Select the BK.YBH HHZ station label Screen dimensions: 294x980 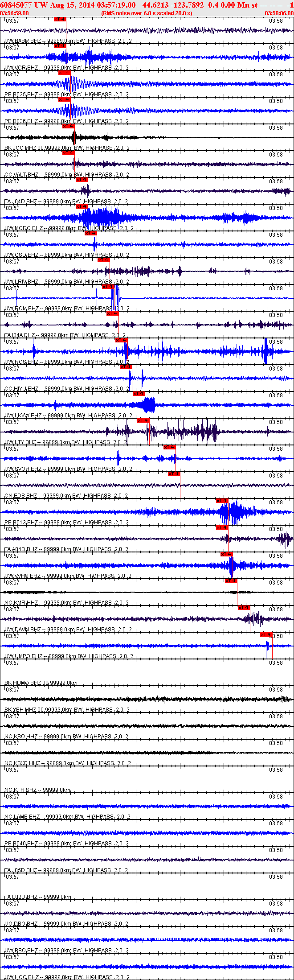point(67,710)
